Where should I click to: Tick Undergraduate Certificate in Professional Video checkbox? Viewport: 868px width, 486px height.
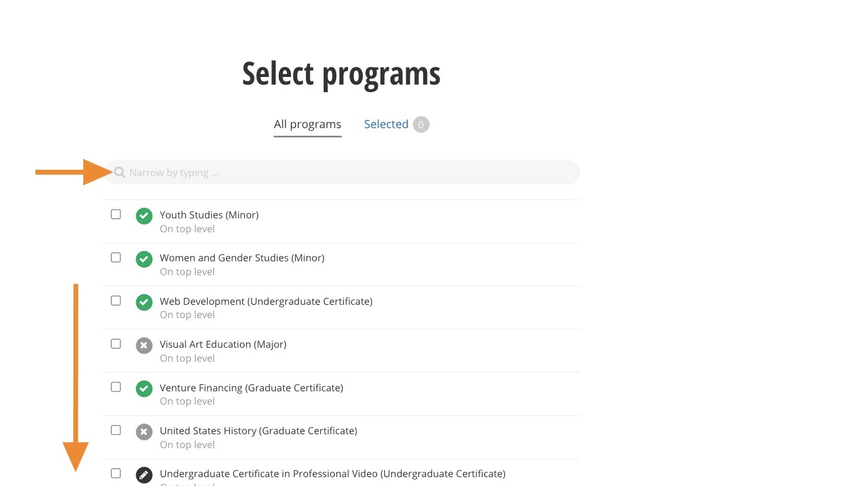[116, 473]
